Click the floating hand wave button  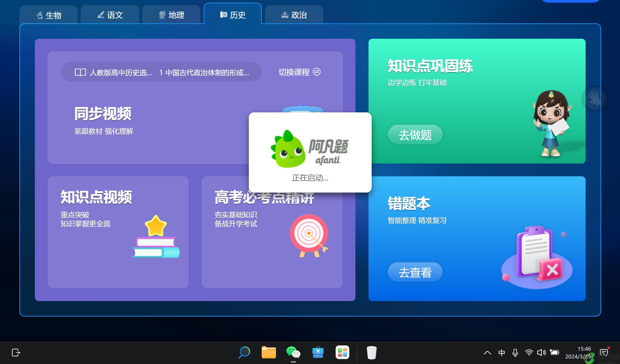click(x=595, y=99)
